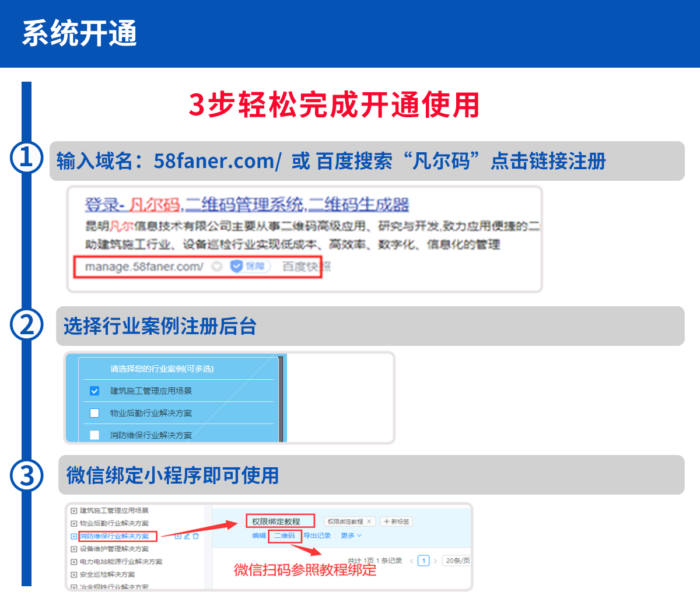This screenshot has height=595, width=700.
Task: Check 消防维保行业解决方案
Action: tap(94, 435)
